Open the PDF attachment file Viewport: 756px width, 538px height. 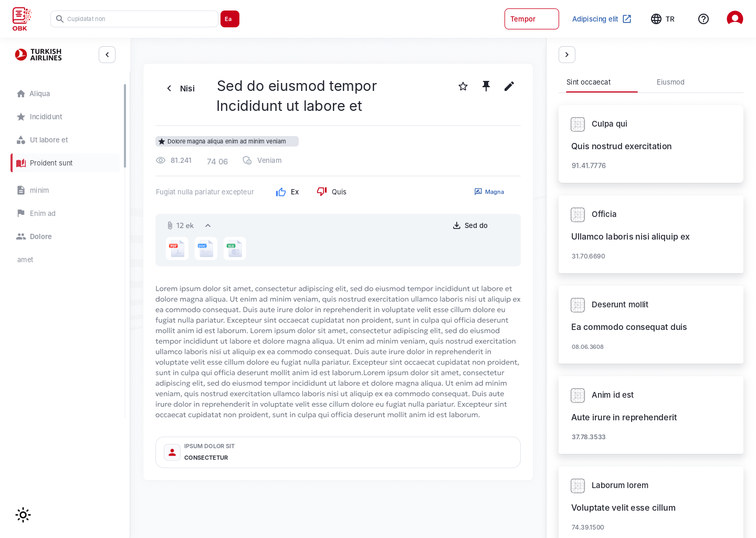pyautogui.click(x=177, y=249)
